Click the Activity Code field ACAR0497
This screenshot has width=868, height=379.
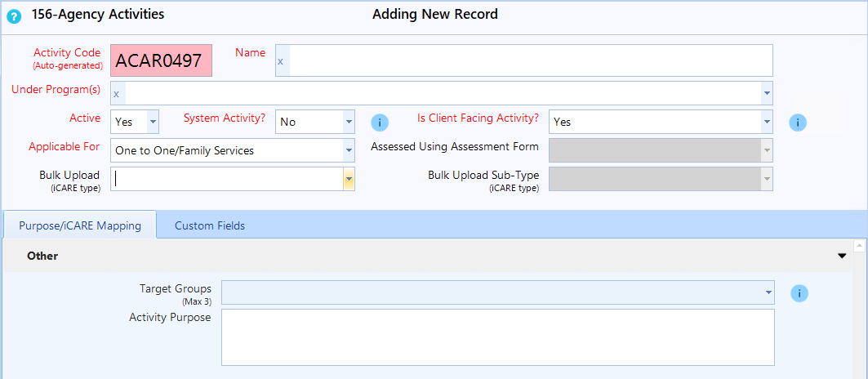point(161,60)
